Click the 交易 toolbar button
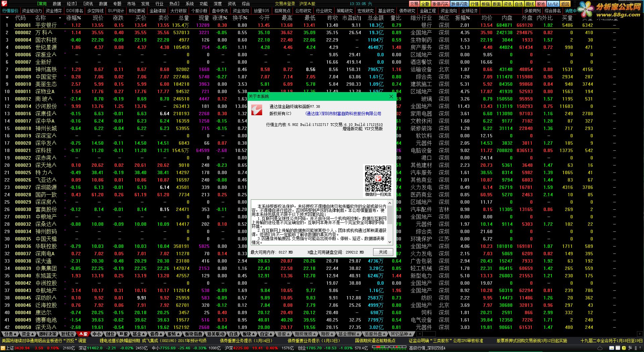 click(414, 4)
